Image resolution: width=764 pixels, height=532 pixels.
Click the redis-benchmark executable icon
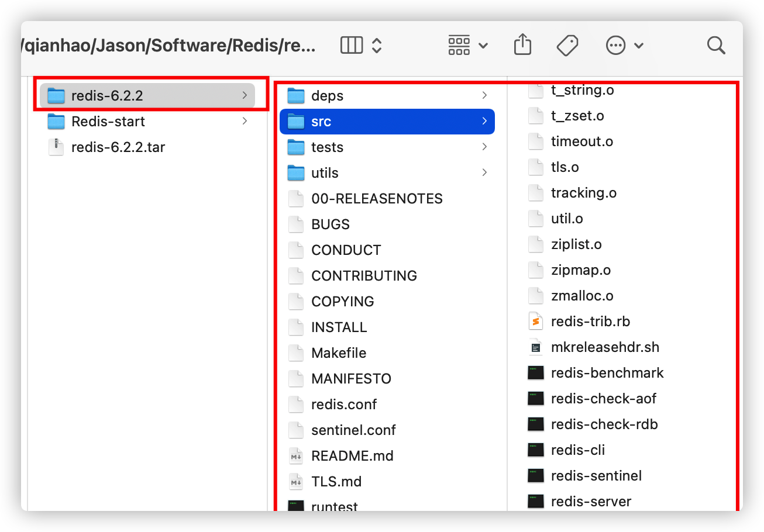tap(536, 372)
